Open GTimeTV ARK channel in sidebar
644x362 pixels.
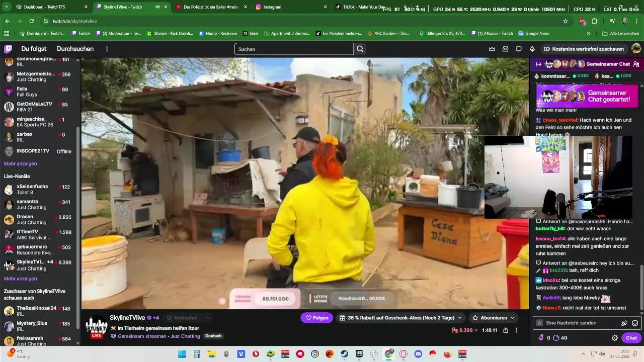[39, 235]
